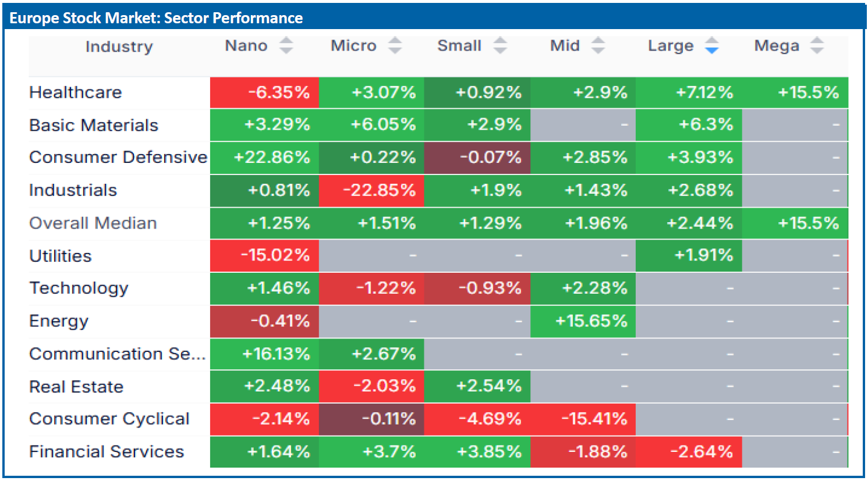868x481 pixels.
Task: Sort by the Nano column arrows
Action: [286, 45]
